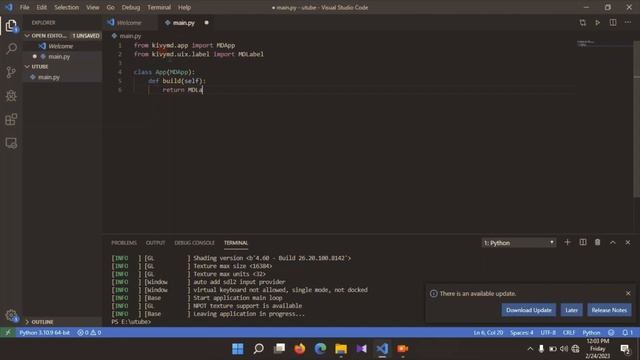Add a new terminal with plus icon
The image size is (640, 360).
(x=567, y=242)
